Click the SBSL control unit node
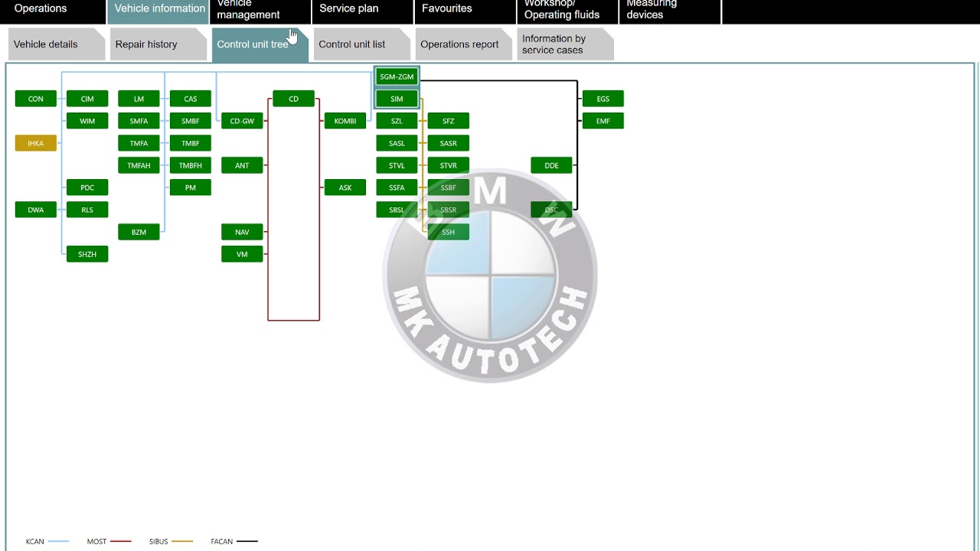Viewport: 980px width, 551px height. pos(397,210)
